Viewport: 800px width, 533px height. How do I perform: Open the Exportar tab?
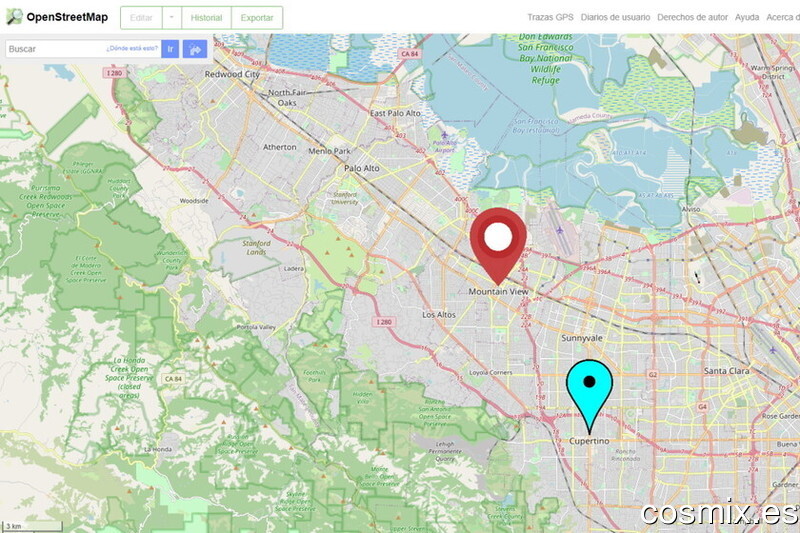(x=257, y=18)
